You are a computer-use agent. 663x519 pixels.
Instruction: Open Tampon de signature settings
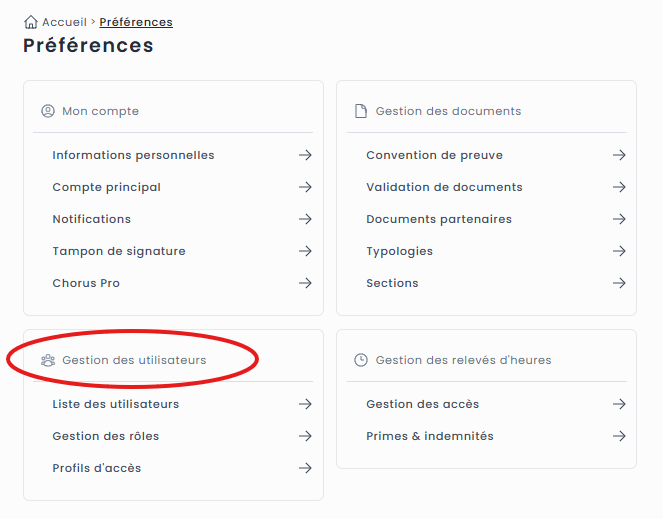pos(119,251)
